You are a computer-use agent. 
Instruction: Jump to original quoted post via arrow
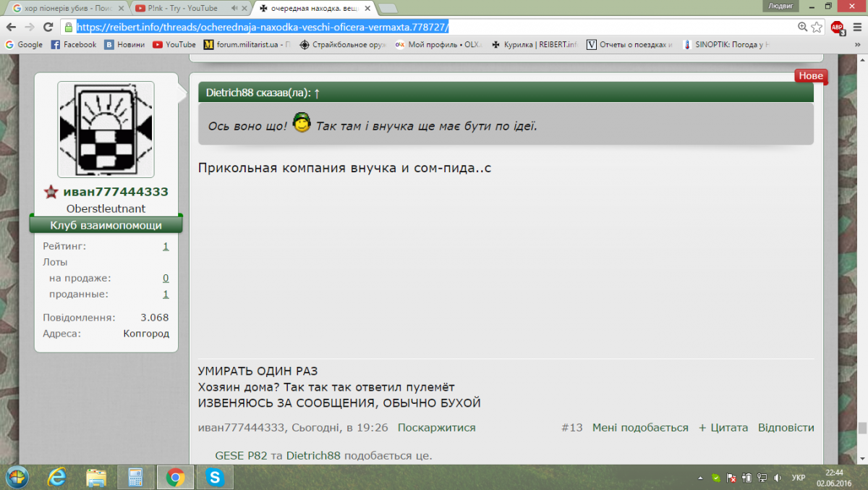tap(317, 93)
